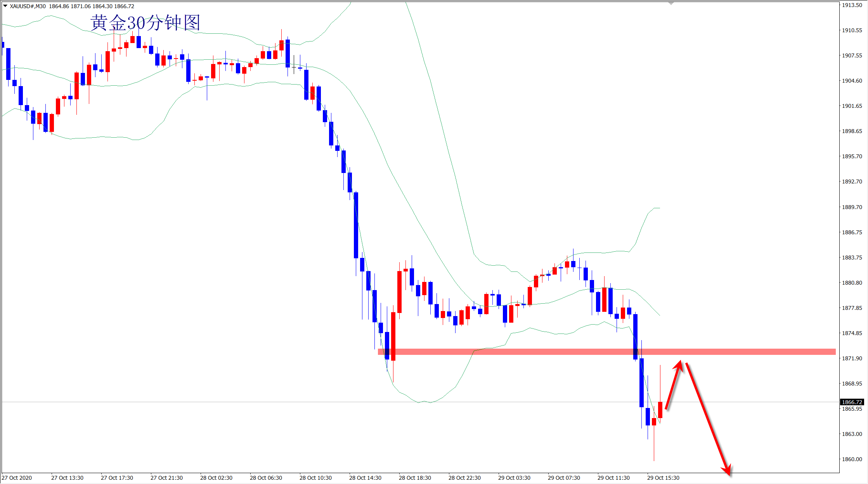
Task: Click the 29 Oct 07:30 time label
Action: pyautogui.click(x=564, y=478)
